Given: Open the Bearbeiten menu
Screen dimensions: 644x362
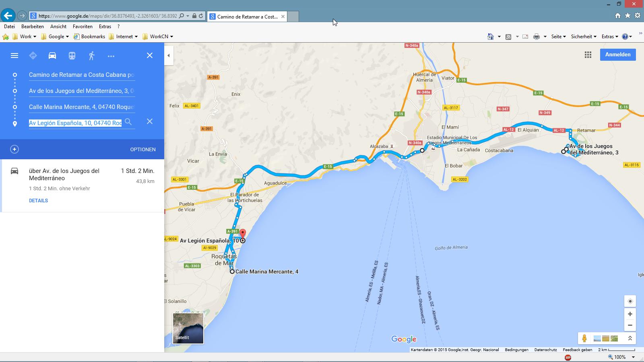Looking at the screenshot, I should coord(33,27).
